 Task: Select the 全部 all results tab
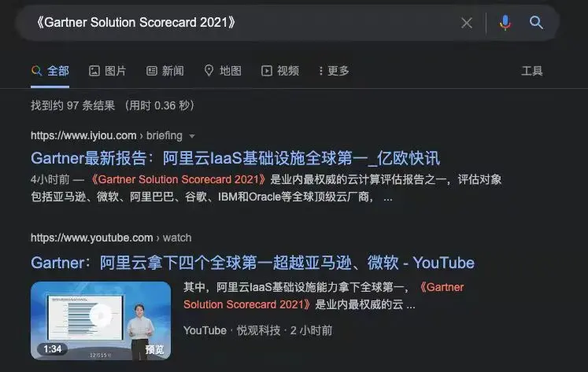click(x=50, y=71)
